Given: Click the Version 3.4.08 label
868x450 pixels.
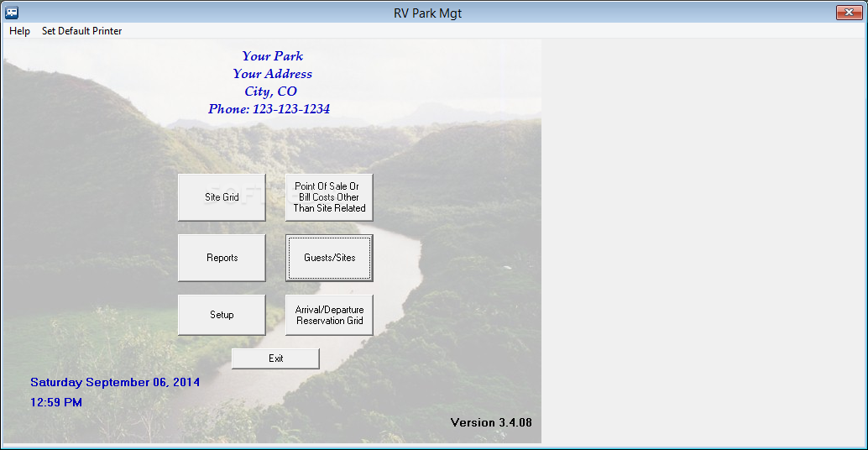Looking at the screenshot, I should (491, 422).
